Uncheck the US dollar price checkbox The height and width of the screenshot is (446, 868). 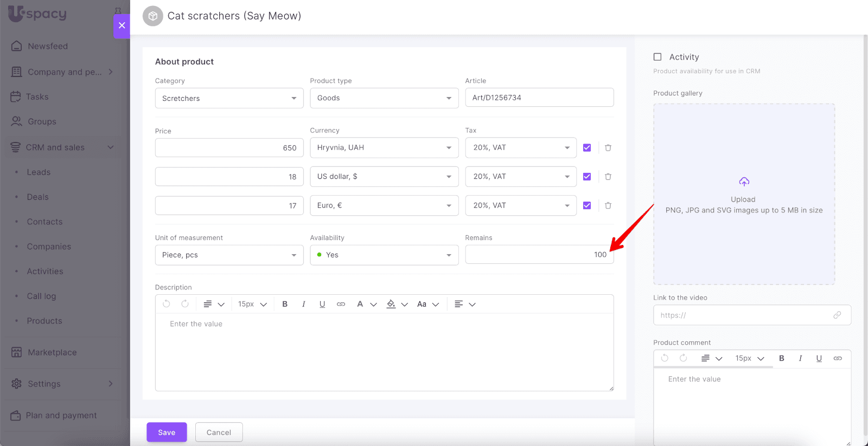pos(587,177)
